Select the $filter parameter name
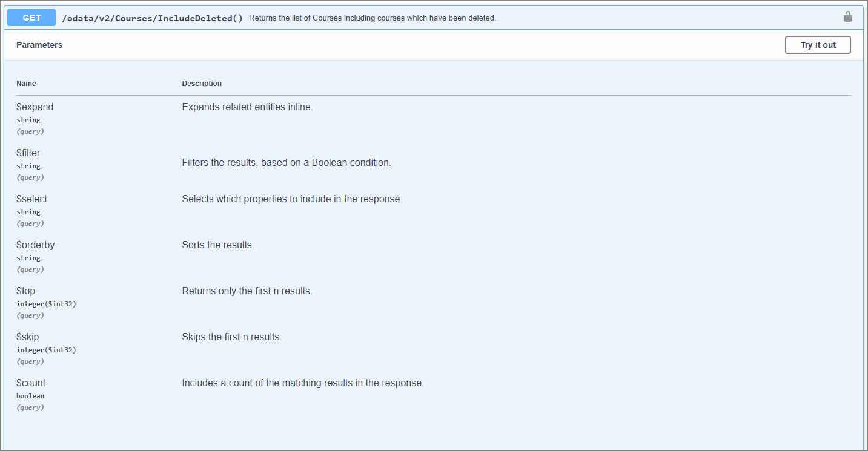The height and width of the screenshot is (451, 868). 28,153
